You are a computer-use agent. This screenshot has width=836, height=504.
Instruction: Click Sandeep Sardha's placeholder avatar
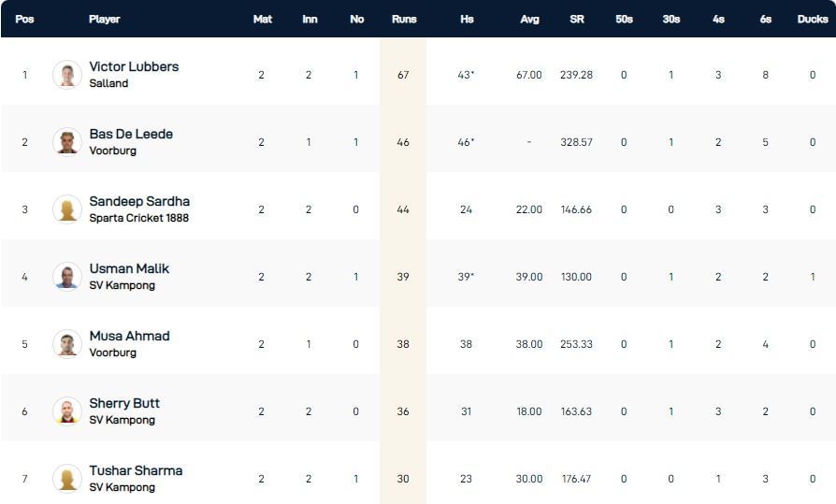click(67, 209)
